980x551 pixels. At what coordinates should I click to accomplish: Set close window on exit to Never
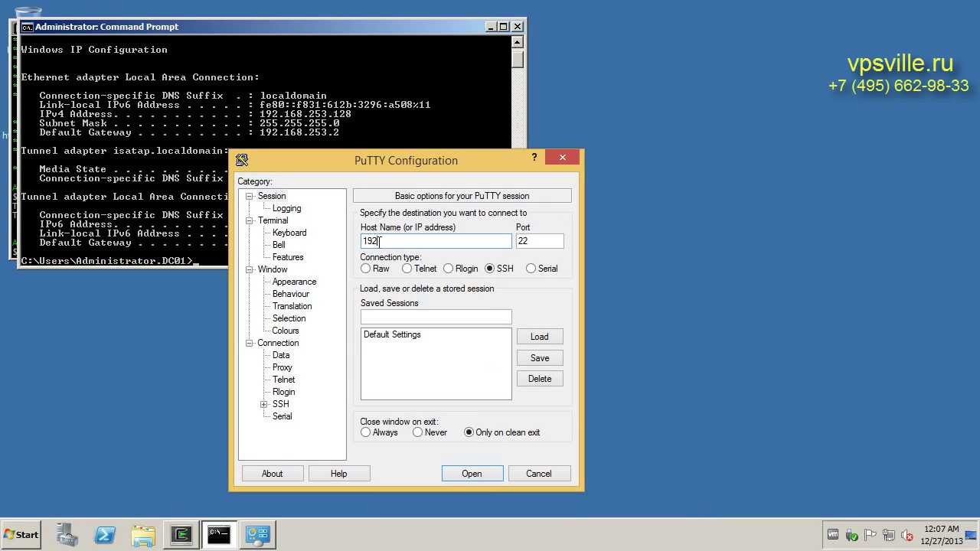point(418,432)
